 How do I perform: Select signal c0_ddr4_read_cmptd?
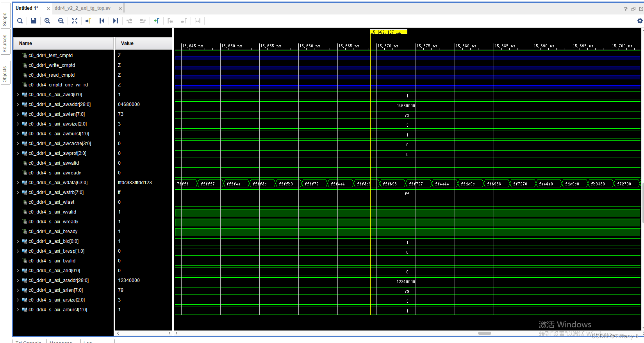[52, 75]
